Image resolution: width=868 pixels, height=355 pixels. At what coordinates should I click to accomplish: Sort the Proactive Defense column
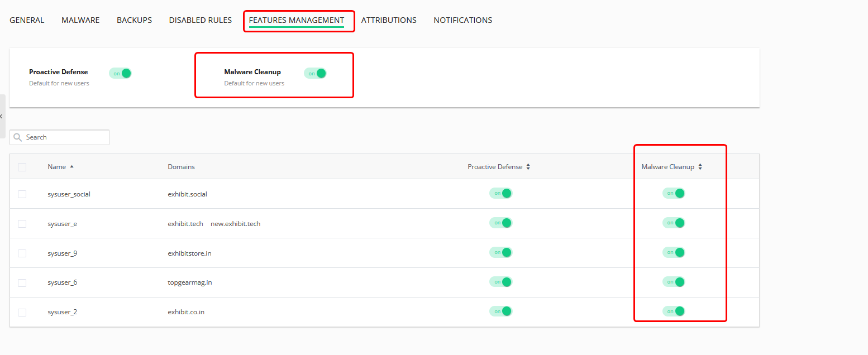528,167
